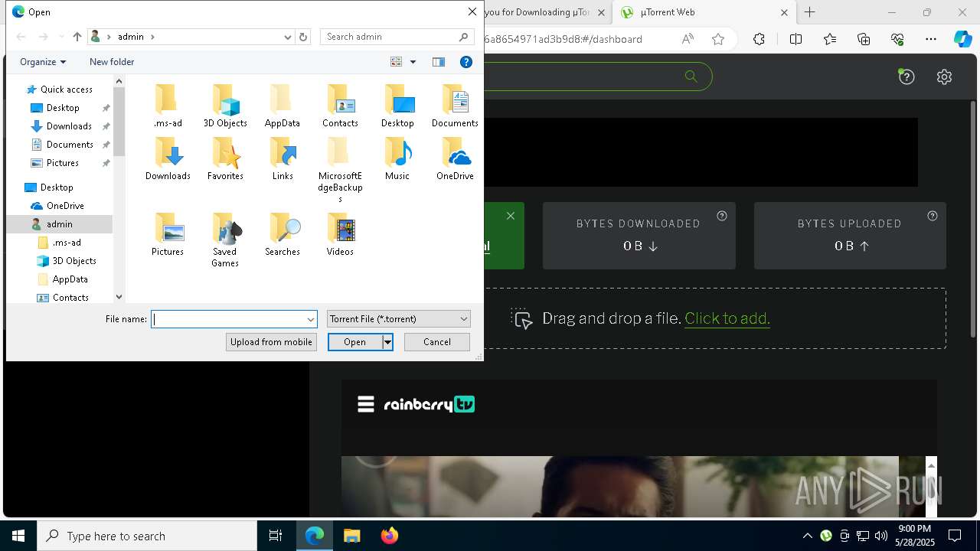Click Upload from mobile button
Viewport: 980px width, 551px height.
click(x=271, y=342)
